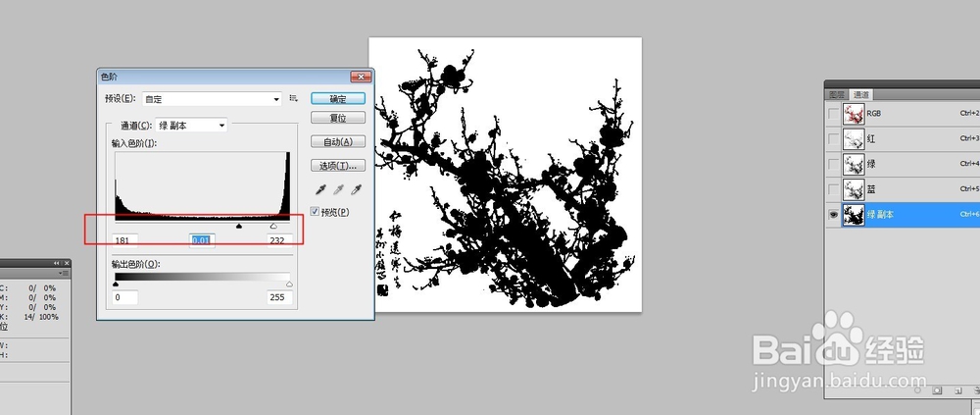
Task: Show the 红 channel visibility
Action: tap(833, 139)
